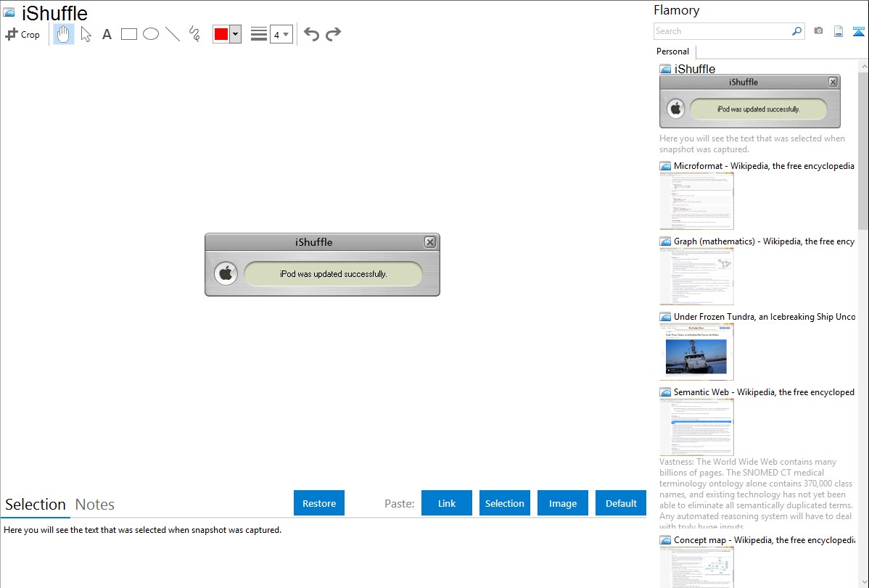Close the iShuffle dialog in the canvas

pyautogui.click(x=430, y=242)
